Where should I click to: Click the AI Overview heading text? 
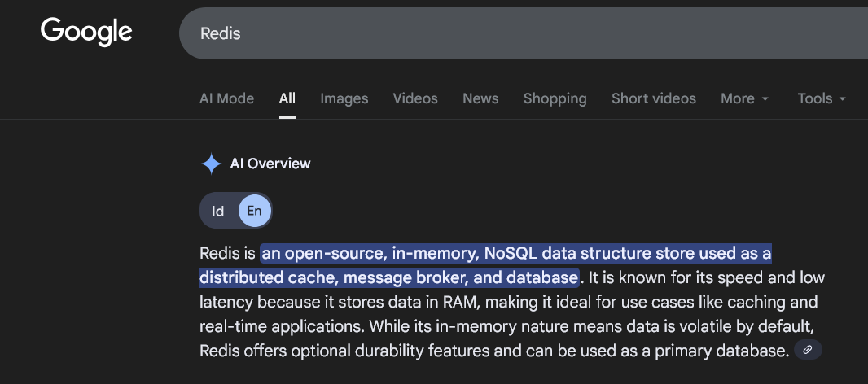pyautogui.click(x=270, y=164)
